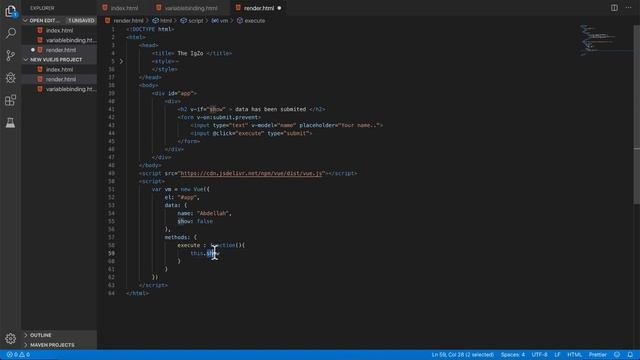Viewport: 640px width, 360px height.
Task: Open the Source Control view icon
Action: [x=11, y=55]
